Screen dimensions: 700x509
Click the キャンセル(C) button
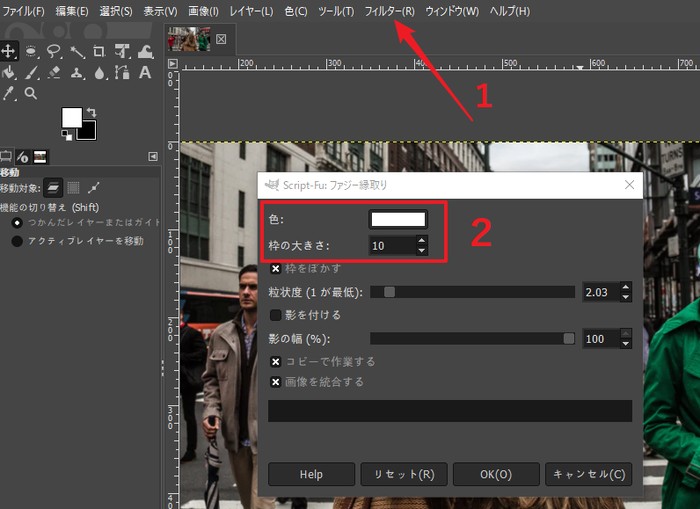tap(588, 474)
